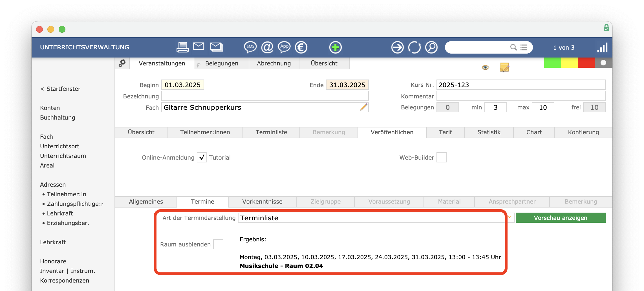Screen dimensions: 644x291
Task: Click the gear settings icon beside Veranstaltungen
Action: tap(122, 63)
